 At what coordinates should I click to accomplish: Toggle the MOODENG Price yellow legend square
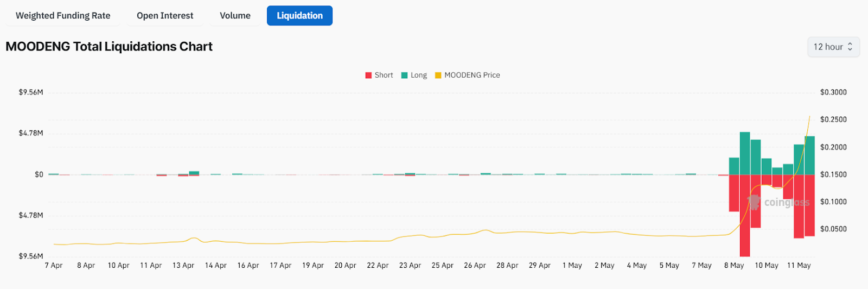[x=438, y=76]
